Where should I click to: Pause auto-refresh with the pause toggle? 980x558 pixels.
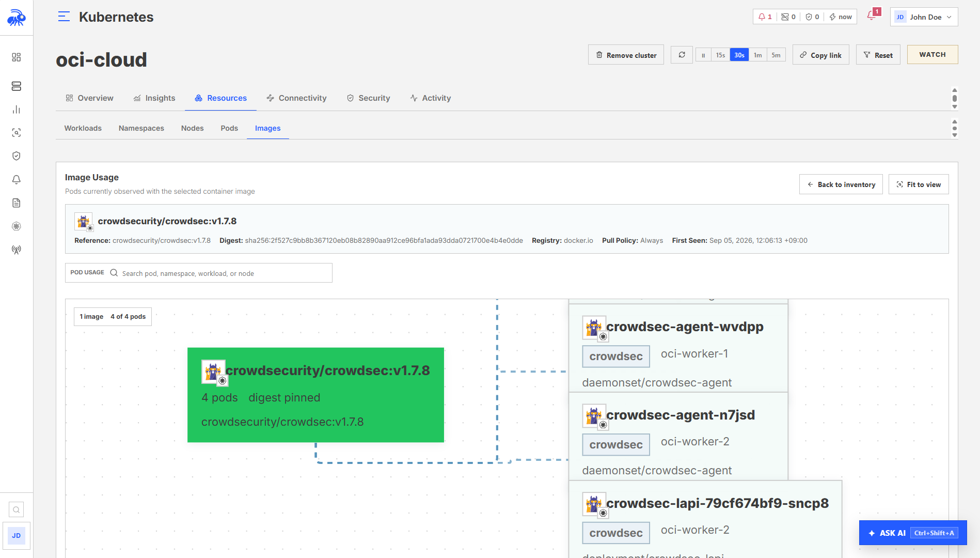[703, 55]
